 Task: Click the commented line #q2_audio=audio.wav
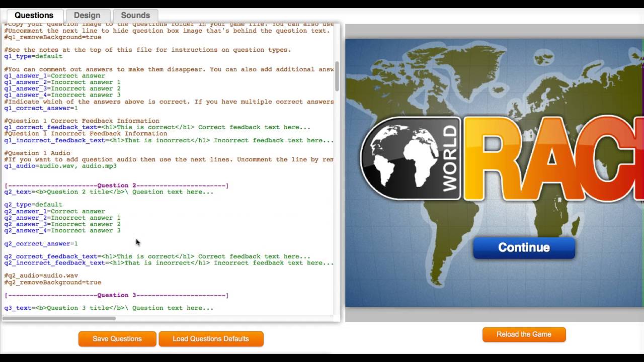tap(41, 276)
